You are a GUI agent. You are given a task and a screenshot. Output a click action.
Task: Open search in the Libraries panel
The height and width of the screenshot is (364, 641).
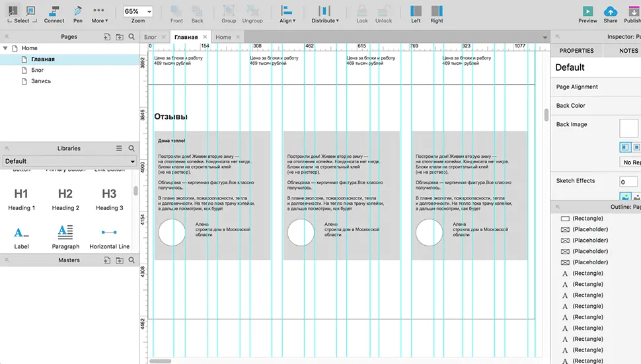click(132, 149)
